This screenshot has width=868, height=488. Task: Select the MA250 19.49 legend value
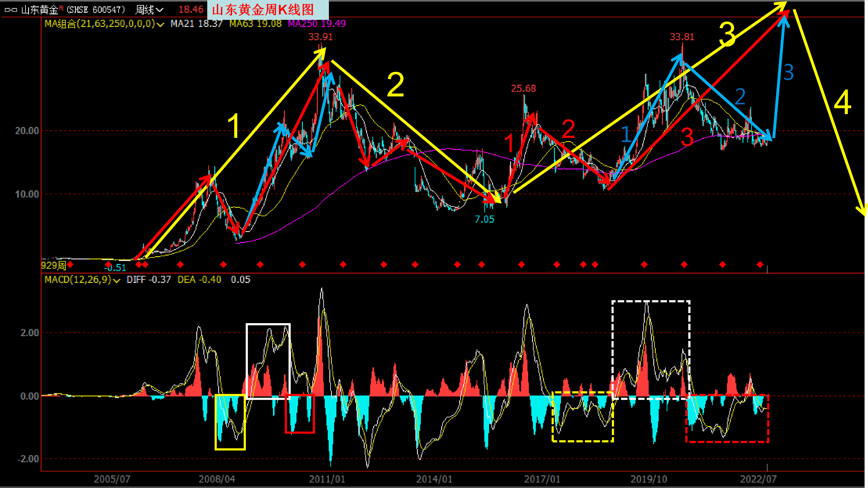317,24
